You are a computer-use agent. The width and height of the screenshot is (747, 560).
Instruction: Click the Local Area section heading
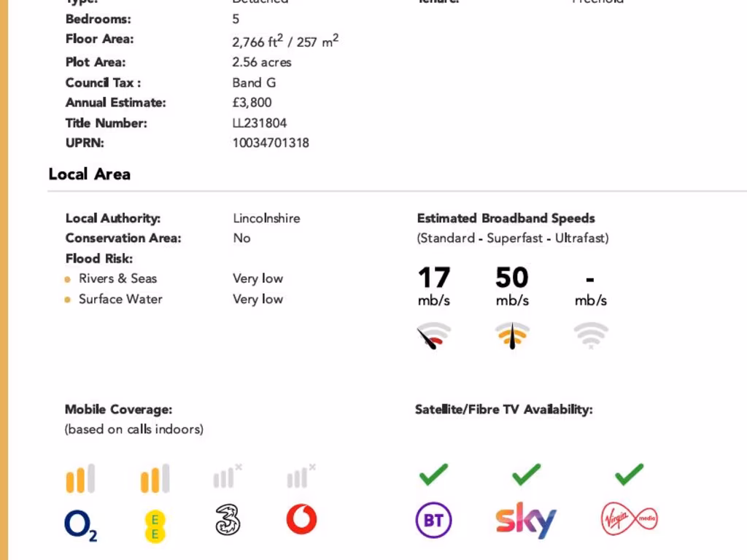coord(90,174)
